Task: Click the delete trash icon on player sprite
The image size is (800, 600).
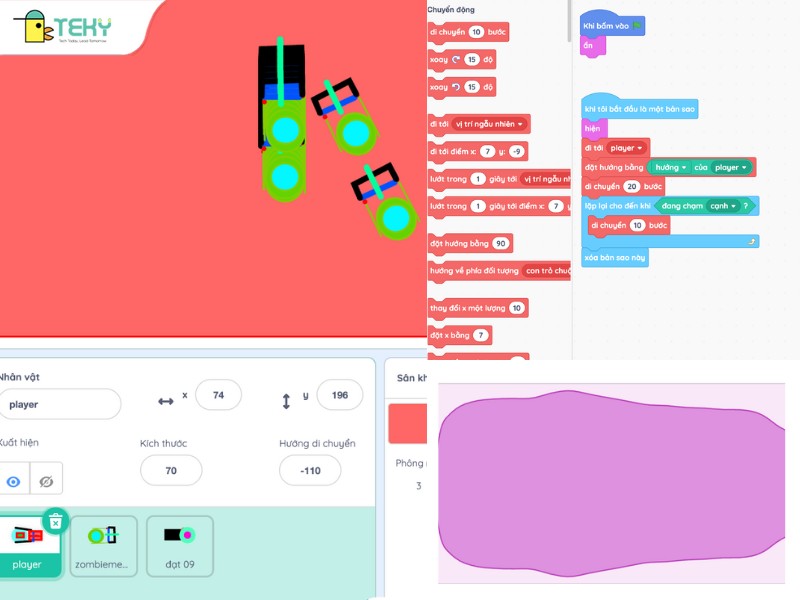Action: (x=56, y=520)
